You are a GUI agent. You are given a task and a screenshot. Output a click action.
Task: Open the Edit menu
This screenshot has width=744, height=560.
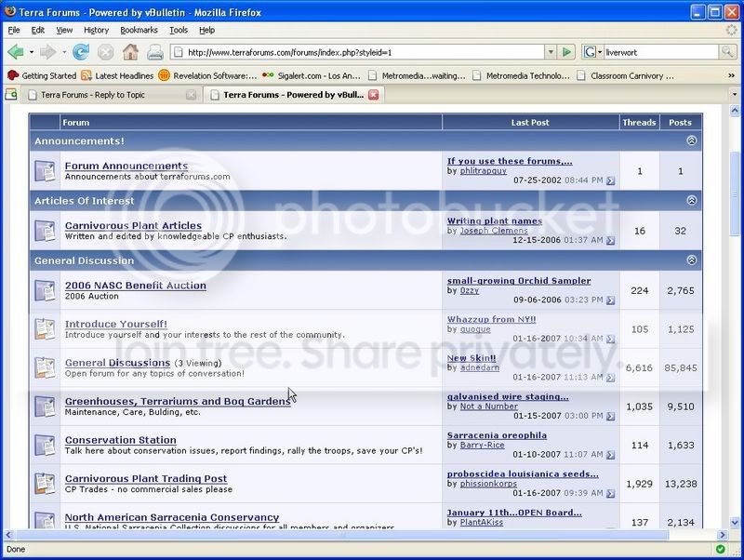[37, 30]
